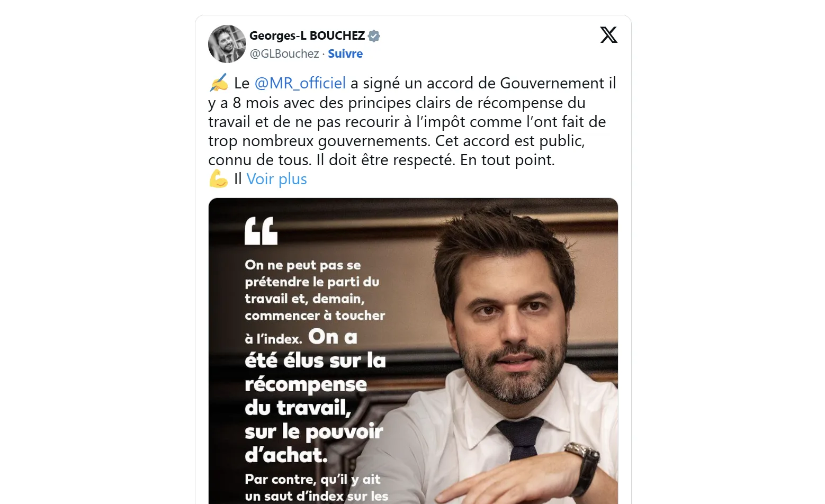Image resolution: width=825 pixels, height=504 pixels.
Task: Click the man's face in the photo
Action: [511, 328]
